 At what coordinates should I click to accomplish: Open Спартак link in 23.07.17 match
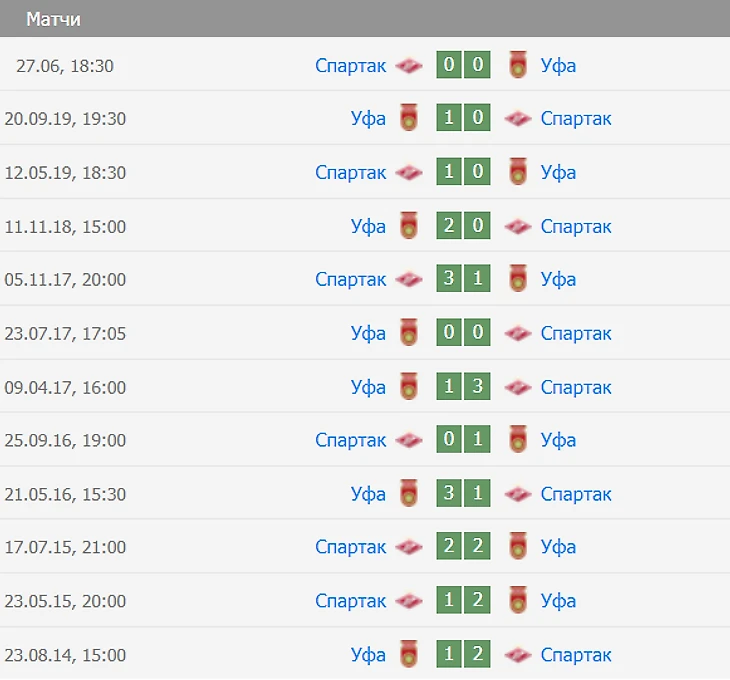576,334
